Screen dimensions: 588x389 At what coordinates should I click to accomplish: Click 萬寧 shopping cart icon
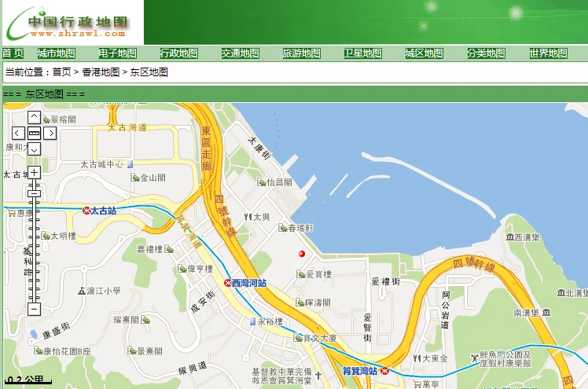pos(417,384)
